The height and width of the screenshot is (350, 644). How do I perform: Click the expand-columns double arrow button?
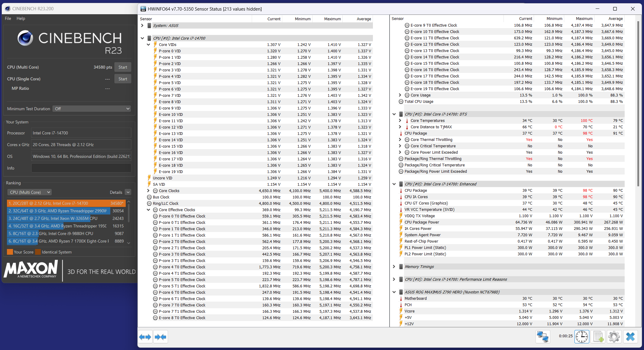pos(145,337)
